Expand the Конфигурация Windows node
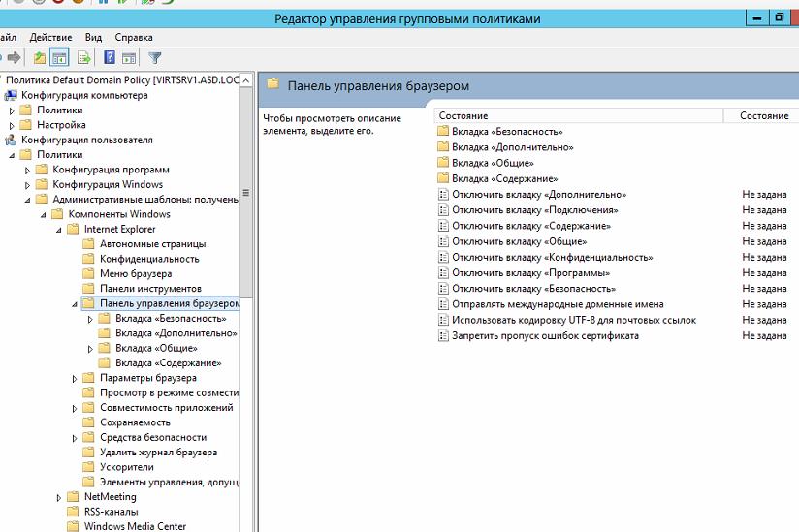Viewport: 799px width, 532px height. point(28,185)
